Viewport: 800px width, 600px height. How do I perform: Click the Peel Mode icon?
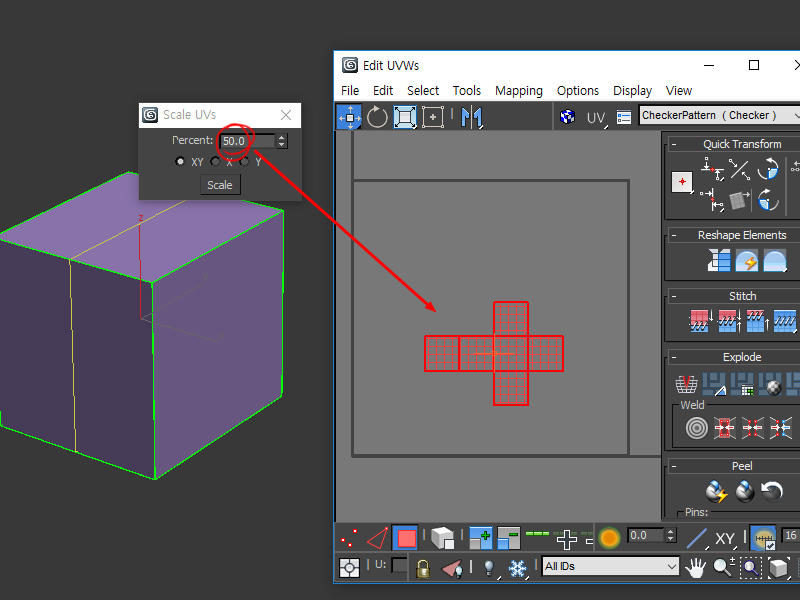click(744, 491)
